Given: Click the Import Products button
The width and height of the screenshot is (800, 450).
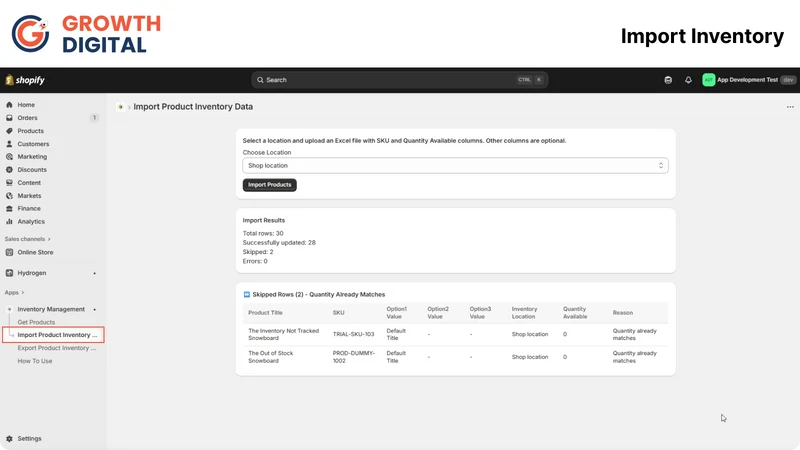Looking at the screenshot, I should (x=269, y=185).
